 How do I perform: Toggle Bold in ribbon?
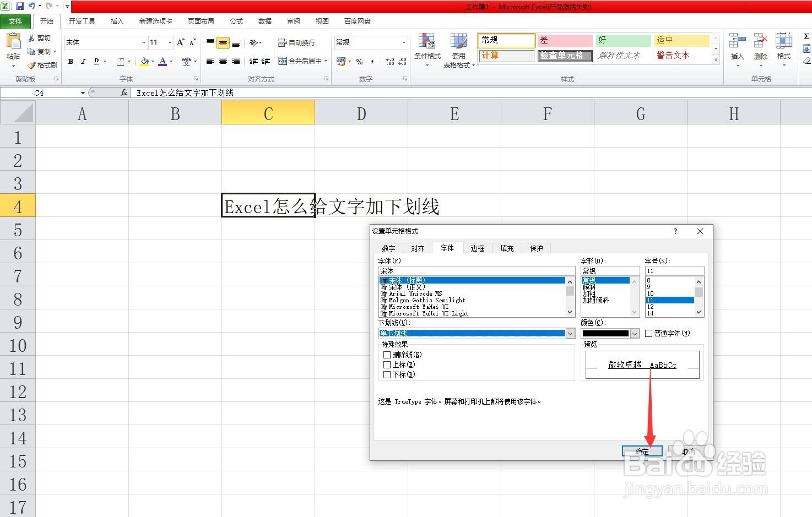(71, 61)
